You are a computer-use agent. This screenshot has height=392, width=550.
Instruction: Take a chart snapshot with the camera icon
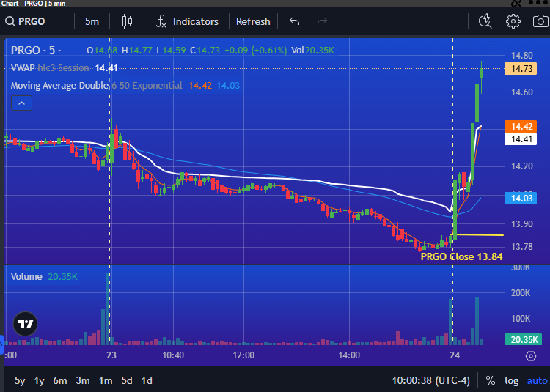click(540, 21)
